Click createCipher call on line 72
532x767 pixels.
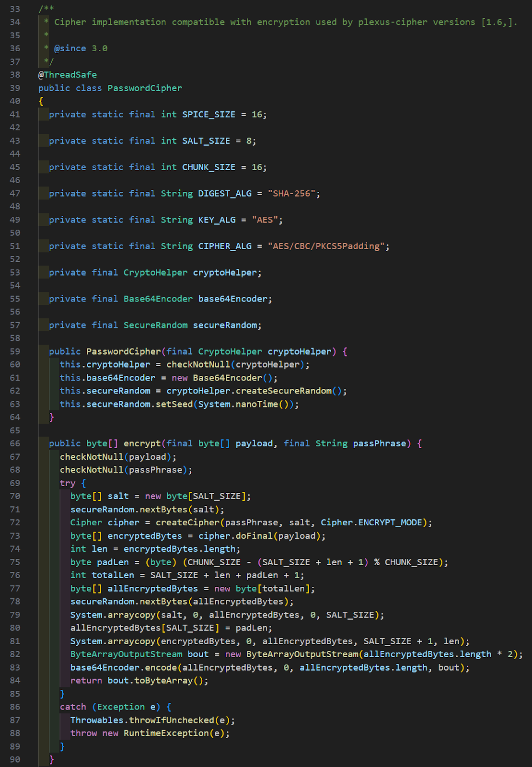pos(187,523)
